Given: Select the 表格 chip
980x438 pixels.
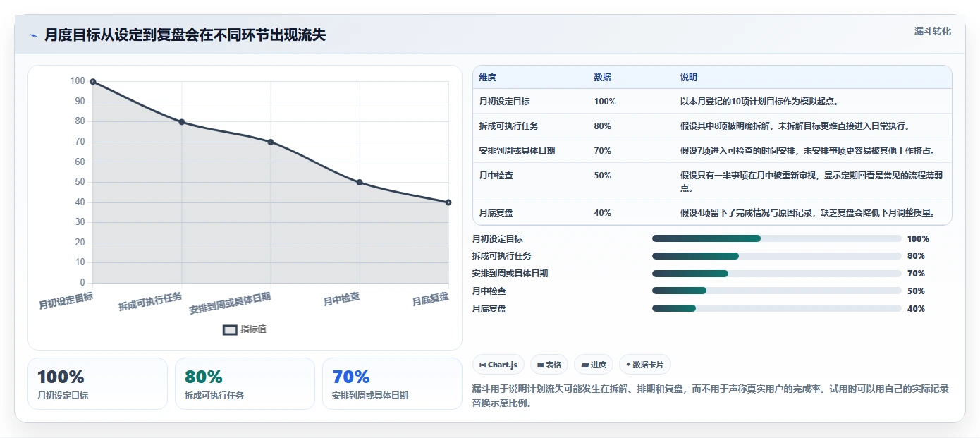Looking at the screenshot, I should point(549,365).
